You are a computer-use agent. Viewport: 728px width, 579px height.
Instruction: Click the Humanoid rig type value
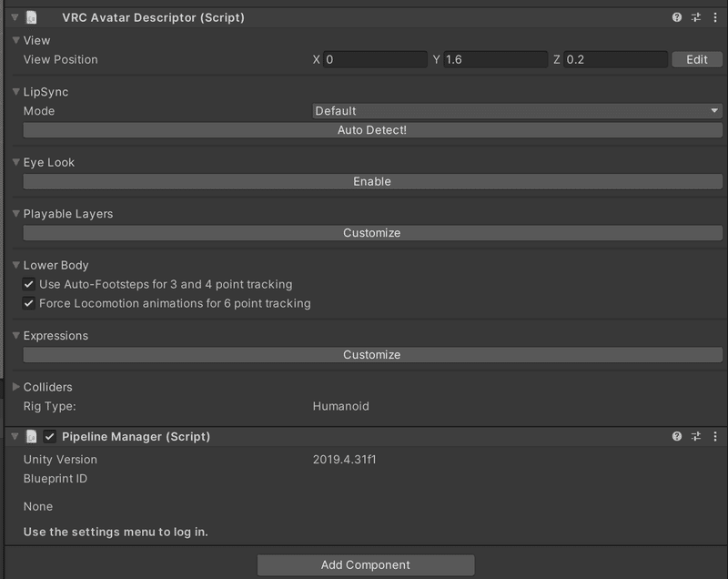coord(340,406)
